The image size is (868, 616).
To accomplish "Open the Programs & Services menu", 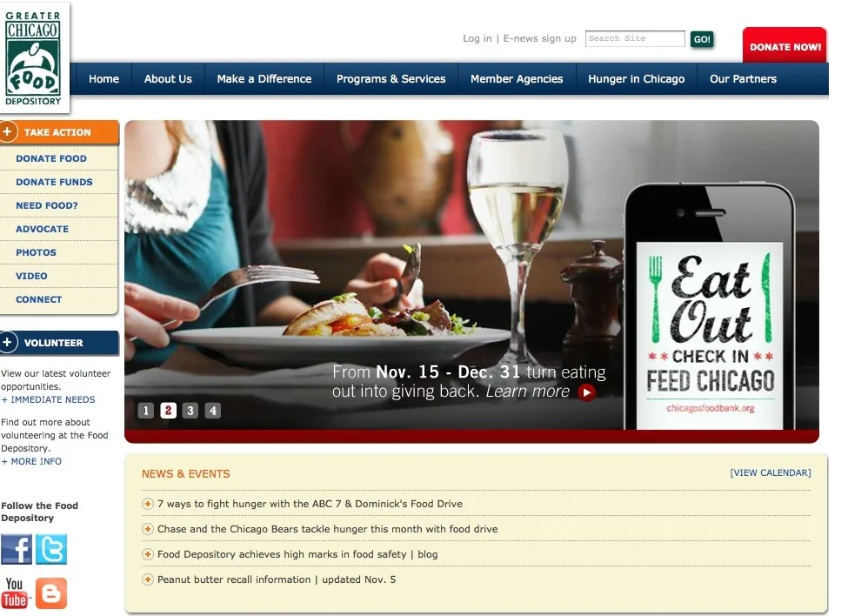I will coord(391,78).
